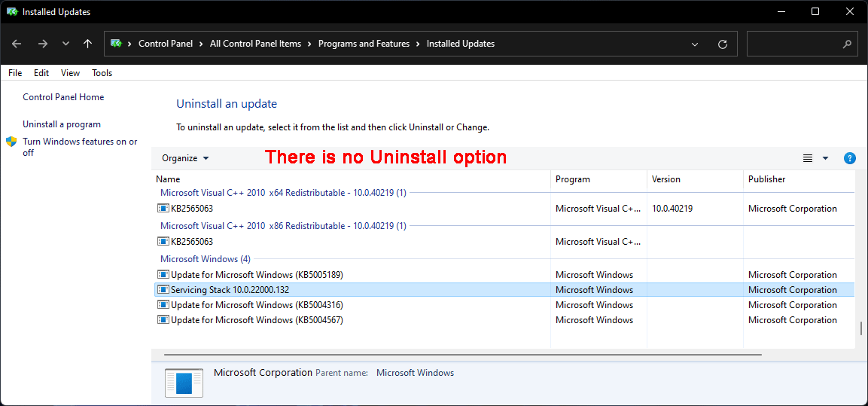Open address bar history dropdown
The height and width of the screenshot is (406, 868).
pos(695,44)
